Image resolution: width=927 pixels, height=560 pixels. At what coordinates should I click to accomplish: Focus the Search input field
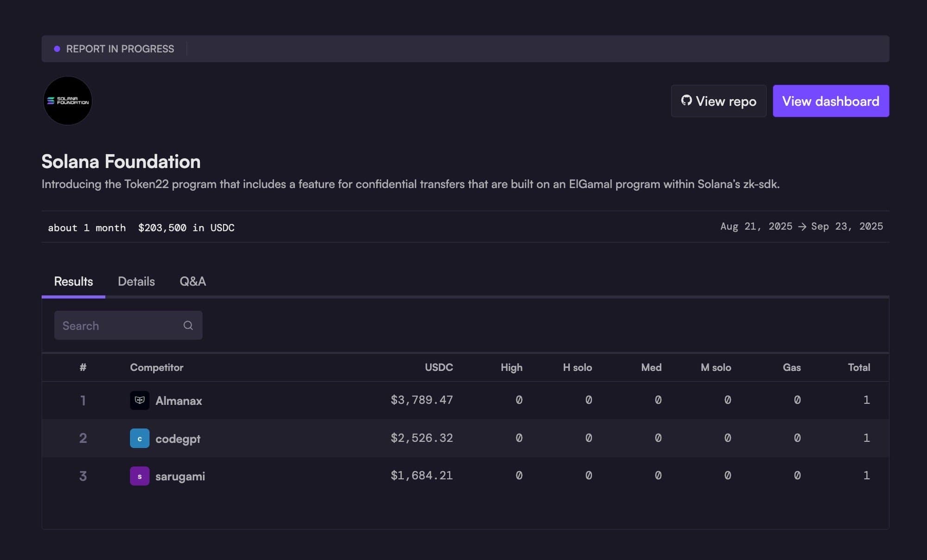[121, 325]
